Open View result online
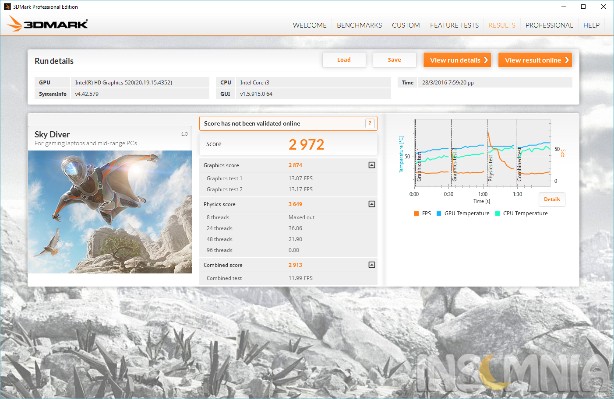Screen dimensions: 614x399 (535, 60)
